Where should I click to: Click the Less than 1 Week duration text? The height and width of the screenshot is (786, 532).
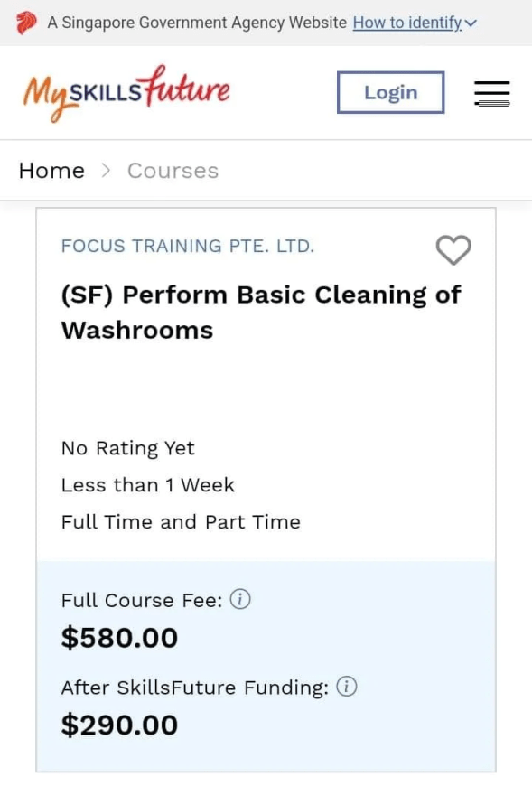tap(148, 485)
